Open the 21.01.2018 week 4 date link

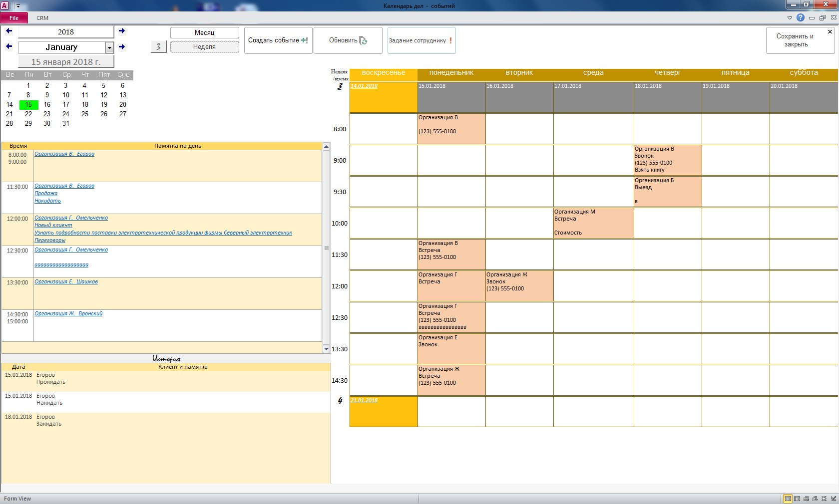pyautogui.click(x=364, y=400)
